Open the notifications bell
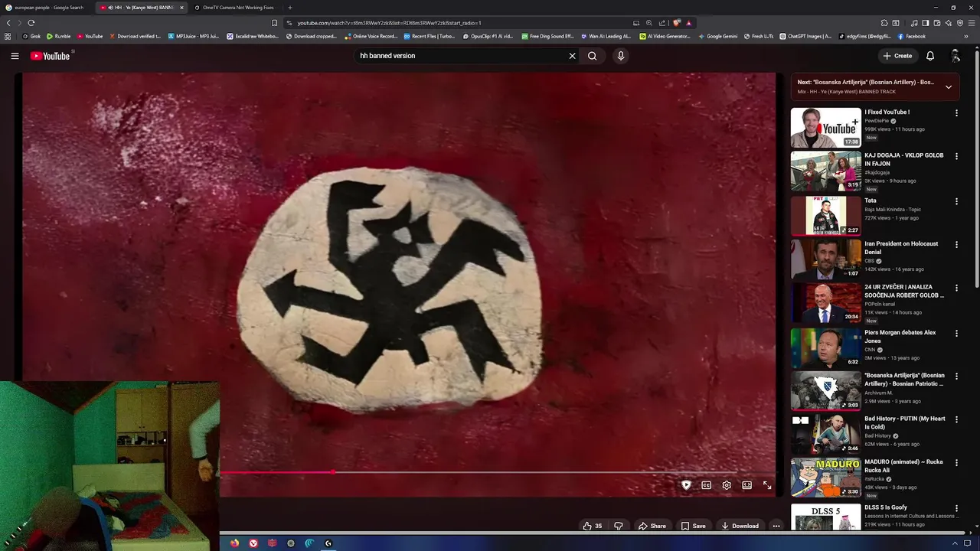980x551 pixels. (930, 56)
